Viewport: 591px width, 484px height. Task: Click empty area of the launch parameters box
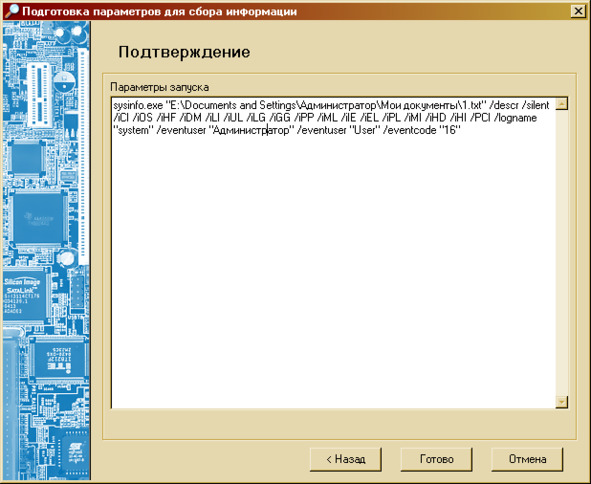tap(334, 271)
